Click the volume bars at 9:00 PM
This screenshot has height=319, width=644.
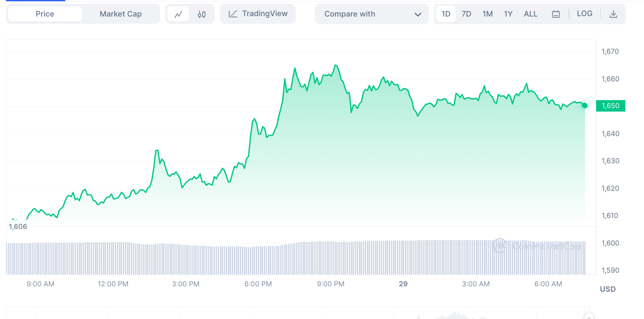click(330, 257)
